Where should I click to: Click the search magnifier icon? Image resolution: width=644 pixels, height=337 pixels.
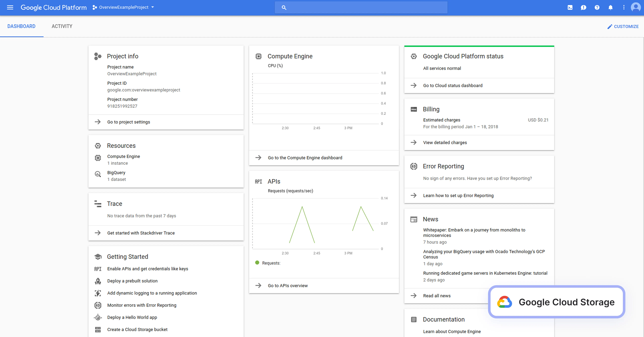click(284, 8)
